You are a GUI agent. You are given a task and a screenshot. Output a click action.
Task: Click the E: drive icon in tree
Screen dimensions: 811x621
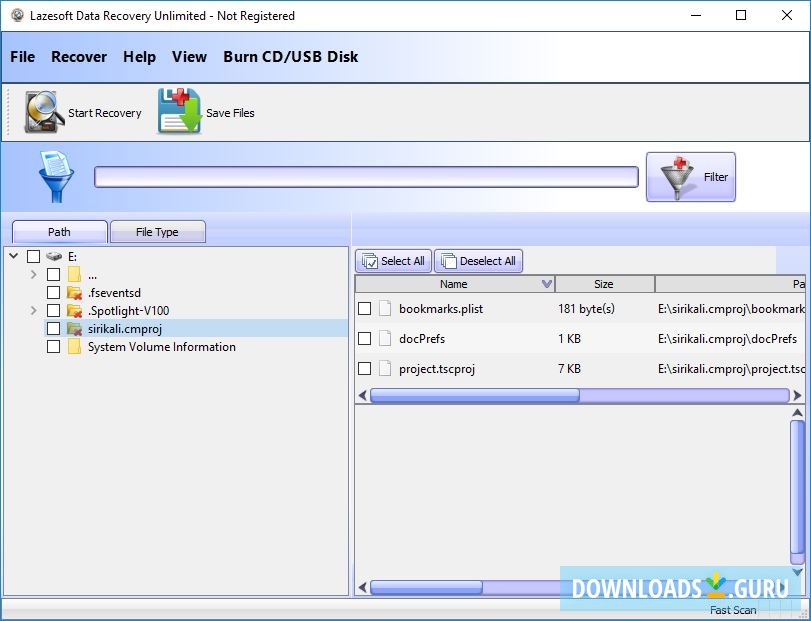tap(54, 256)
